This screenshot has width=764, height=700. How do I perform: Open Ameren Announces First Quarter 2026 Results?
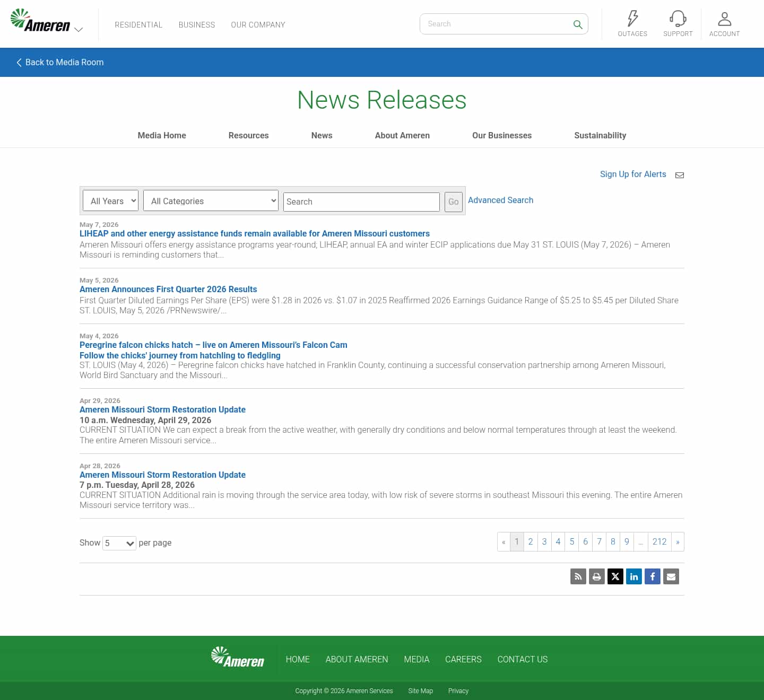[x=168, y=290]
